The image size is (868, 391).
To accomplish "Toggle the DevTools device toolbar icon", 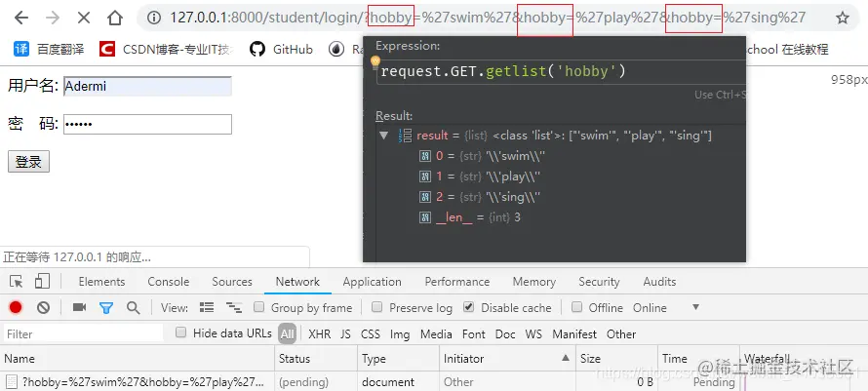I will point(42,282).
